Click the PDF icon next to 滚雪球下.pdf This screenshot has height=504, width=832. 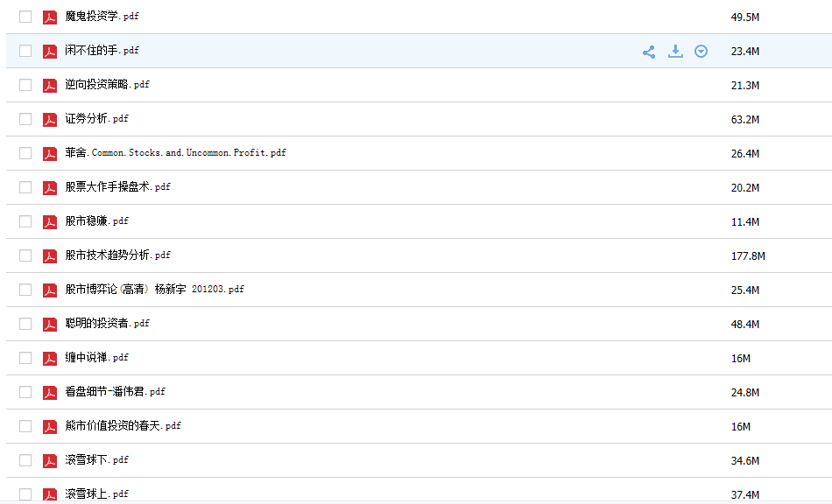click(50, 460)
